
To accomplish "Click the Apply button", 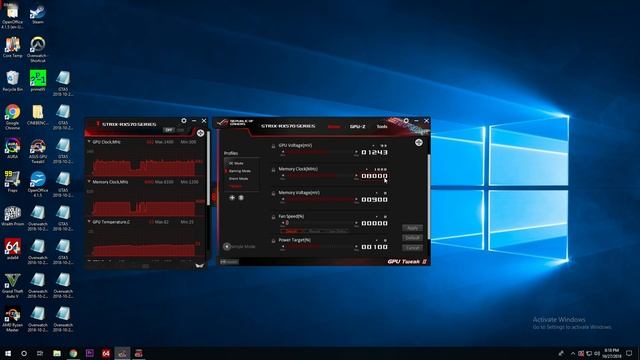I will coord(412,228).
